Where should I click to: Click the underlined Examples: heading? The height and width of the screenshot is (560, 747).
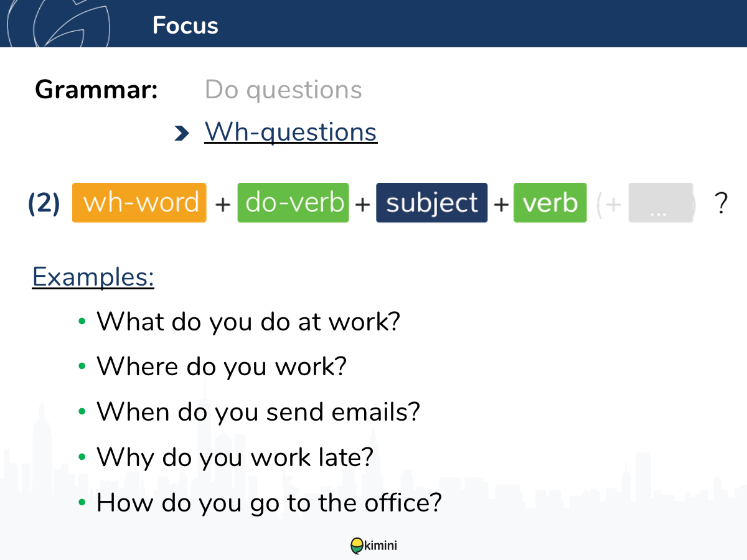click(x=93, y=276)
